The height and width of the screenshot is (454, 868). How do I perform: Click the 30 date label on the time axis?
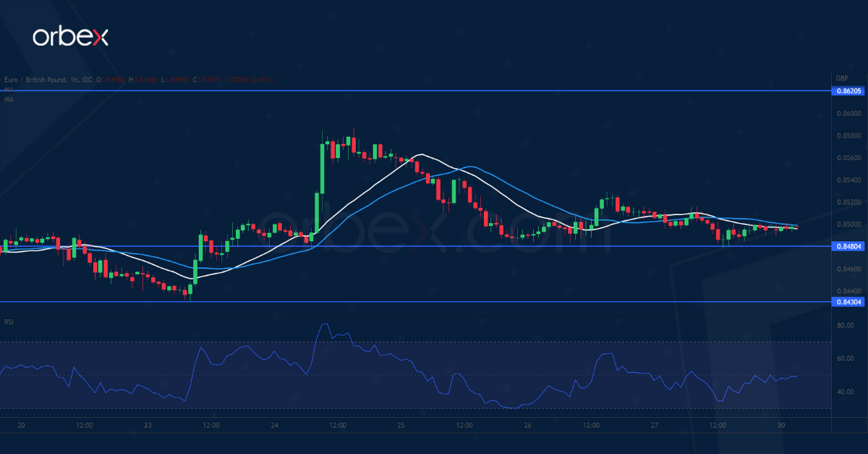(783, 426)
